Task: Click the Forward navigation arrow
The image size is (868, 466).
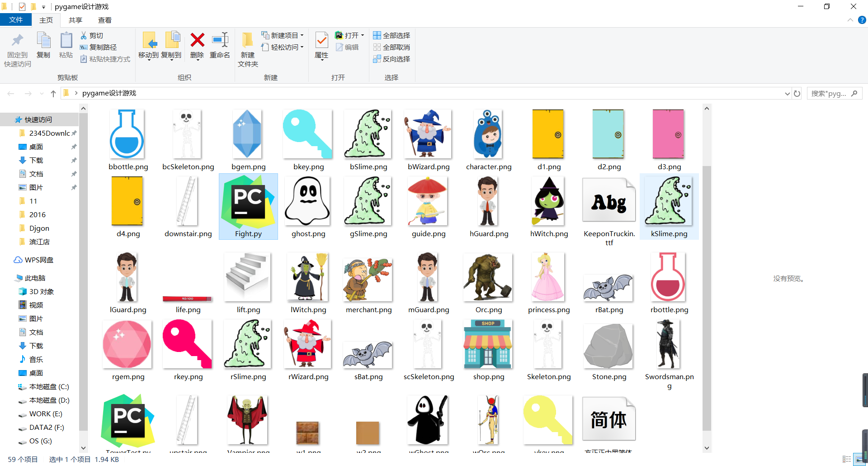Action: (28, 93)
